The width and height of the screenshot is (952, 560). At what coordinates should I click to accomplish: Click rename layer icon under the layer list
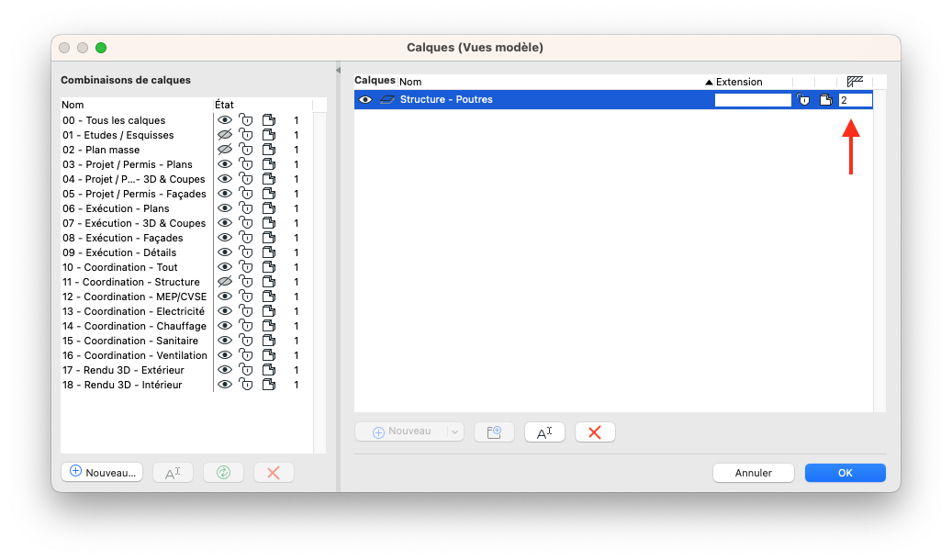point(544,431)
